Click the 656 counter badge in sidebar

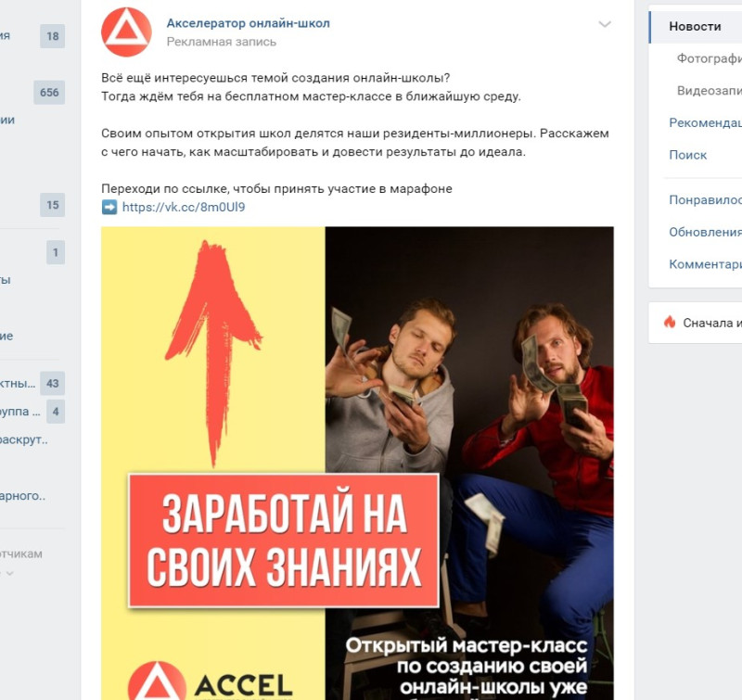pos(49,92)
